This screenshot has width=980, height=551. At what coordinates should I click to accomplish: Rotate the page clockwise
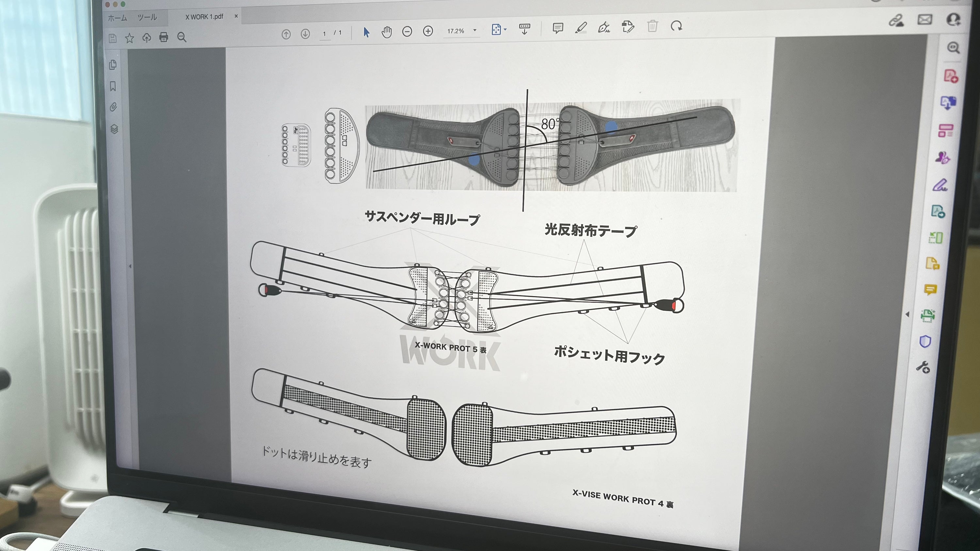pyautogui.click(x=677, y=26)
